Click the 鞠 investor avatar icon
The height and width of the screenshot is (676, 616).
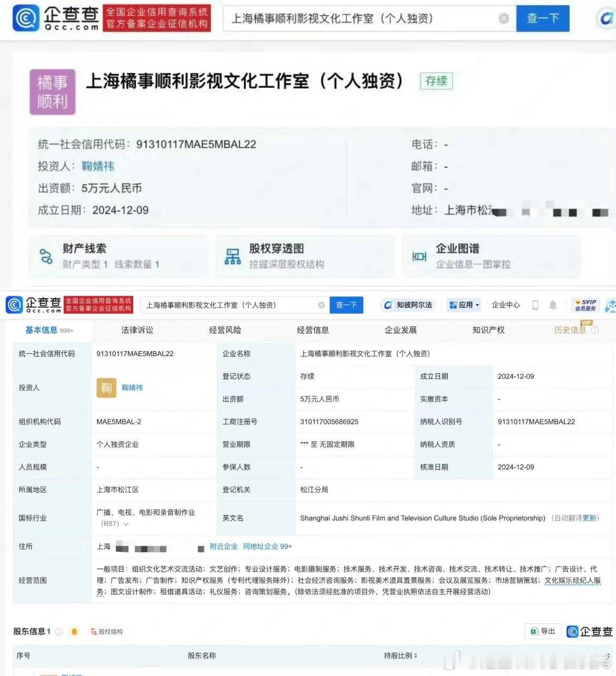[106, 387]
